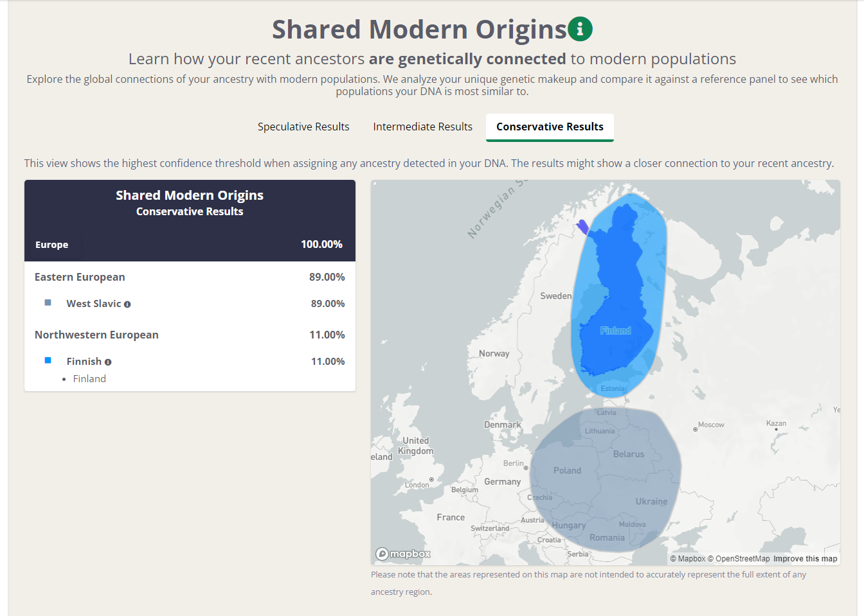Select the Eastern European 89.00% row
The width and height of the screenshot is (864, 616).
point(190,277)
